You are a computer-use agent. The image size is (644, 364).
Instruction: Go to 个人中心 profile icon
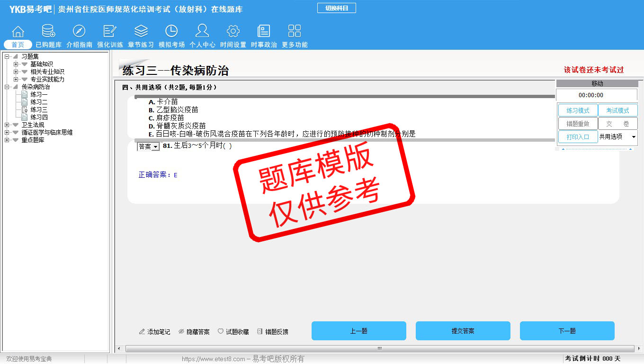pyautogui.click(x=202, y=32)
